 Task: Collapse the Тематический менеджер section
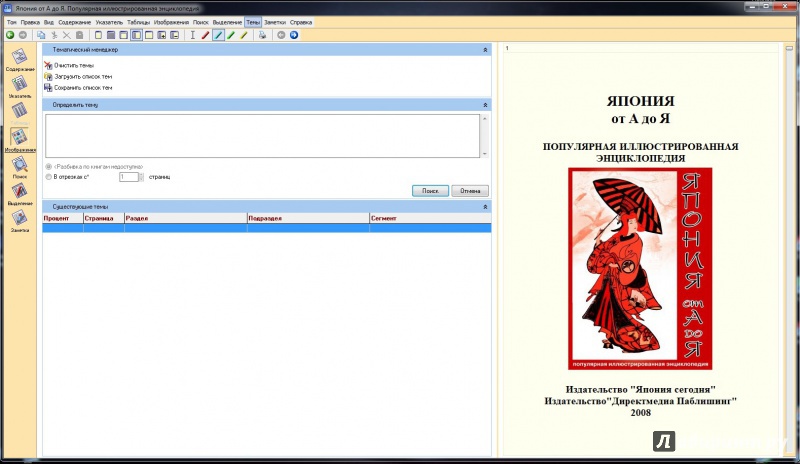485,50
